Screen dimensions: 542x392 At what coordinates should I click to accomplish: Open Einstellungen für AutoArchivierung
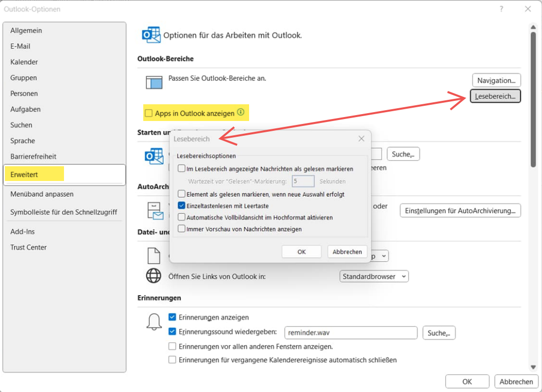pyautogui.click(x=460, y=211)
